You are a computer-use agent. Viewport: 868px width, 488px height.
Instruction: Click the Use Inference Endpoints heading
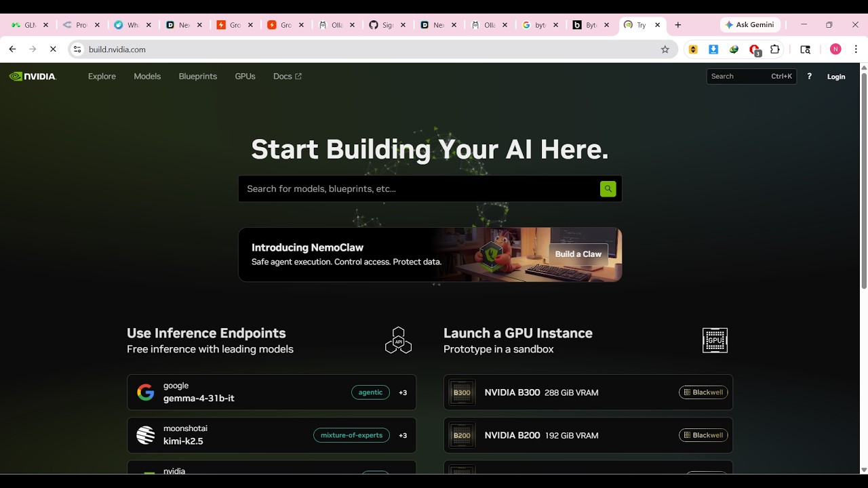tap(206, 333)
